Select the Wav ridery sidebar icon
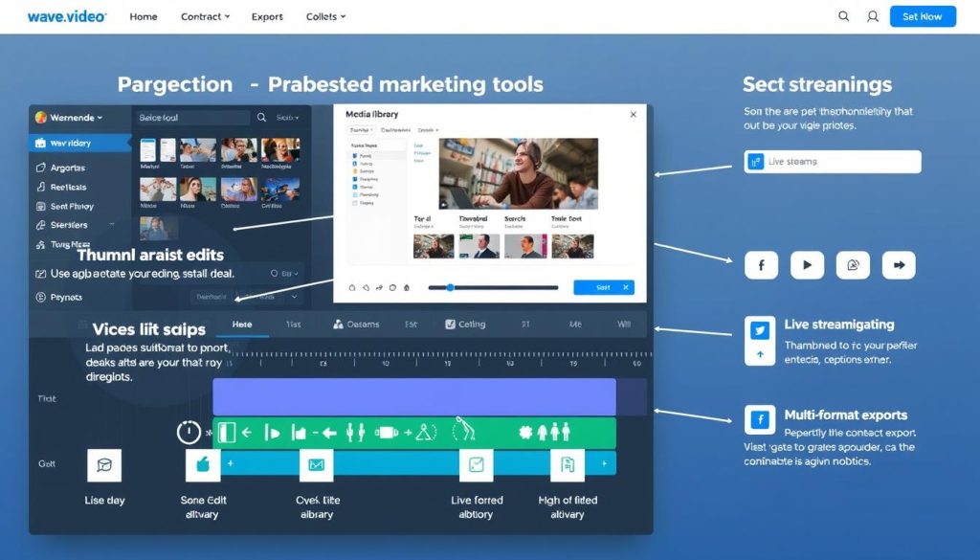Image resolution: width=980 pixels, height=560 pixels. click(41, 142)
